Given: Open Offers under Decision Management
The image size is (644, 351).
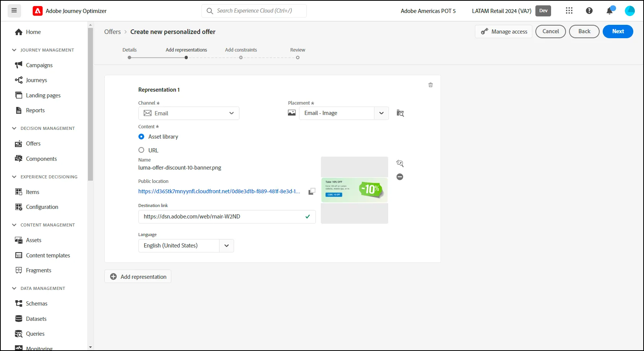Looking at the screenshot, I should coord(33,144).
